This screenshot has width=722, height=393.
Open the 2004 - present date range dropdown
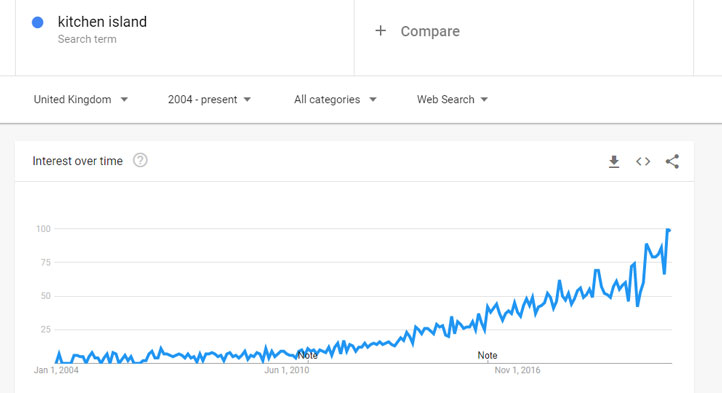click(209, 100)
